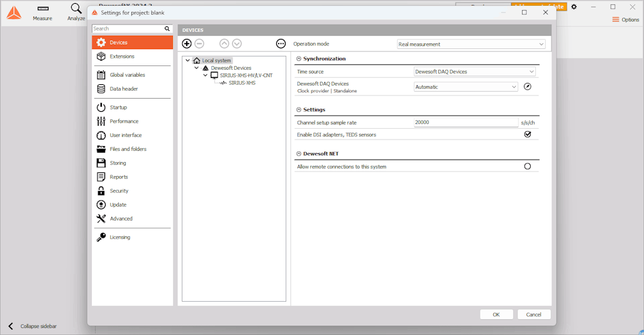Screen dimensions: 644x335
Task: Click the Startup power icon
Action: 101,107
